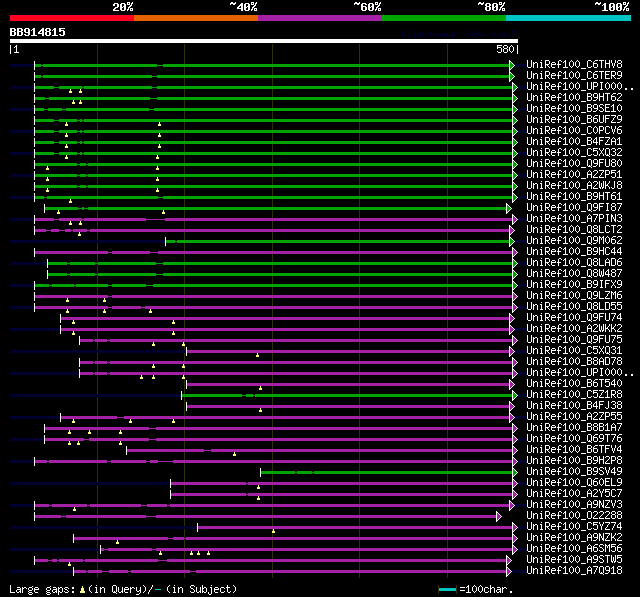Image resolution: width=640 pixels, height=597 pixels.
Task: Pick the UniRef100_A2ZP55 hit name
Action: click(x=574, y=417)
